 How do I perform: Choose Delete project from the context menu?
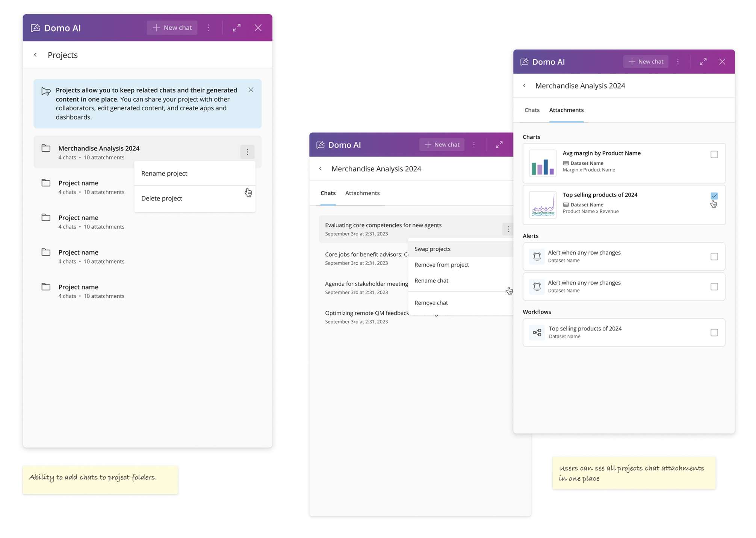[x=195, y=199]
